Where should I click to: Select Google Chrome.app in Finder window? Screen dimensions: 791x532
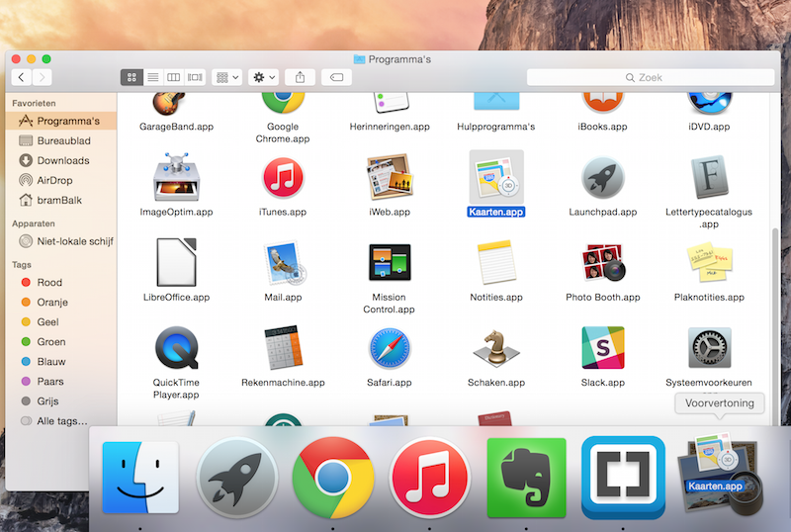tap(283, 103)
